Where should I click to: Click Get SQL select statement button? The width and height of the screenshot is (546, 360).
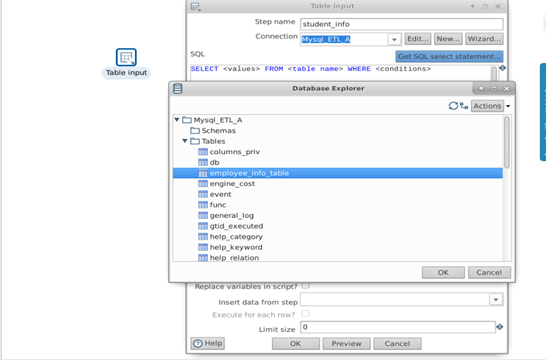coord(449,56)
